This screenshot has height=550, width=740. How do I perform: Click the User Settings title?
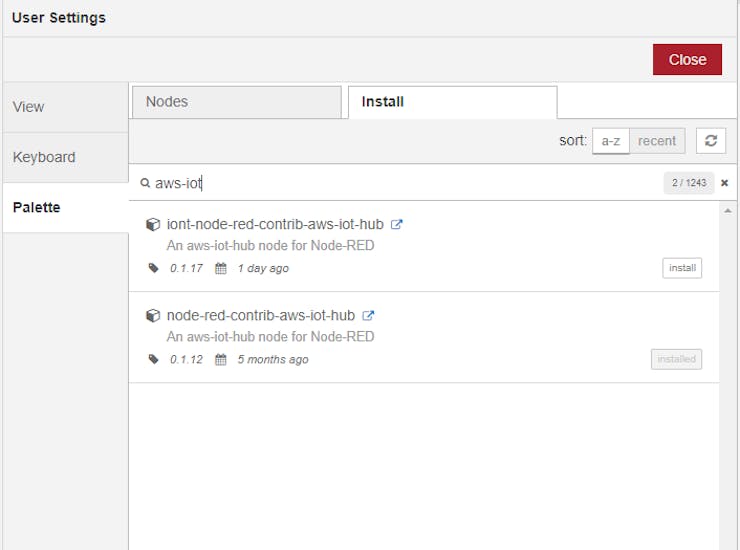click(x=59, y=18)
